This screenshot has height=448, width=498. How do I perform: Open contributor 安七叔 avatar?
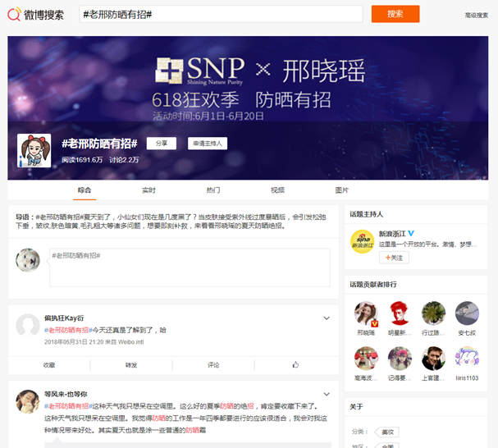tap(467, 313)
